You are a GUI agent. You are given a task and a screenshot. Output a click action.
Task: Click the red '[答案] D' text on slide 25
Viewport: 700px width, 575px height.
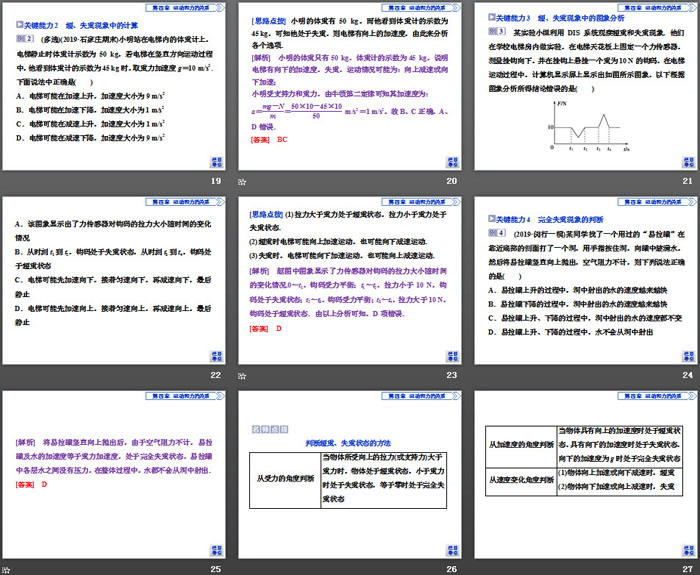[31, 484]
